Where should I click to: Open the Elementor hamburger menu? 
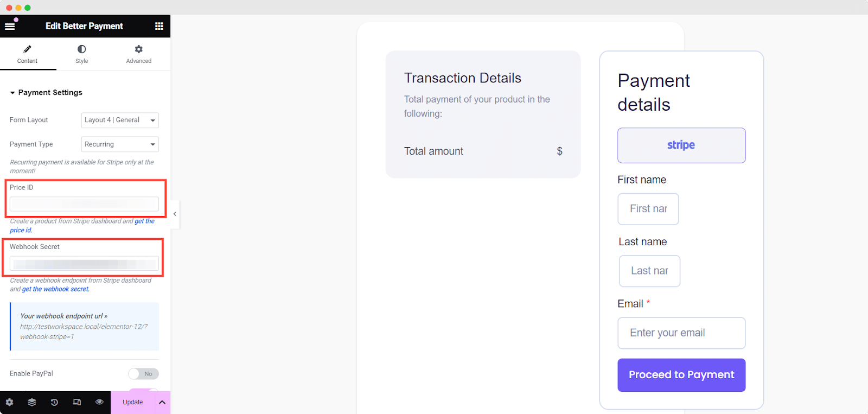[x=10, y=26]
